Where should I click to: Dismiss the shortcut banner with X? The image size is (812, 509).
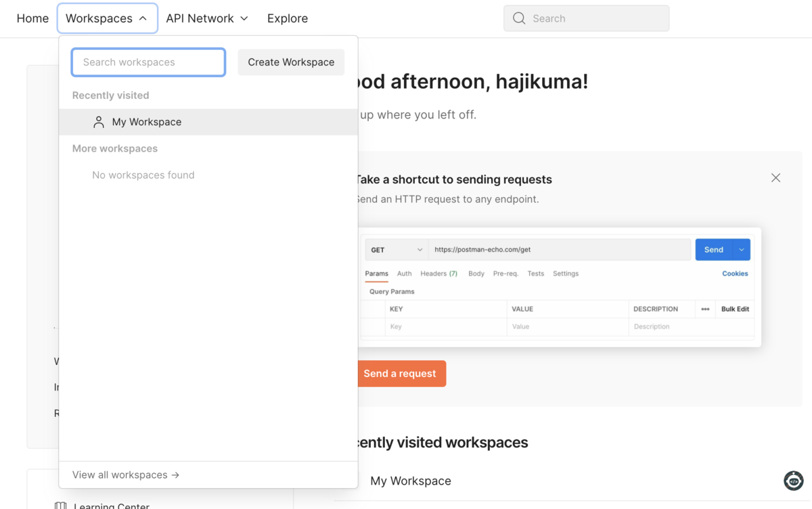pyautogui.click(x=775, y=178)
